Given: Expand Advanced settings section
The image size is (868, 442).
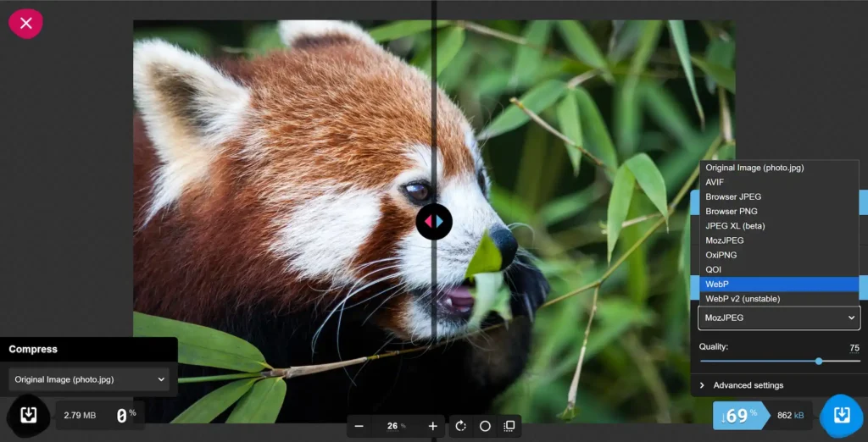Looking at the screenshot, I should pyautogui.click(x=779, y=385).
